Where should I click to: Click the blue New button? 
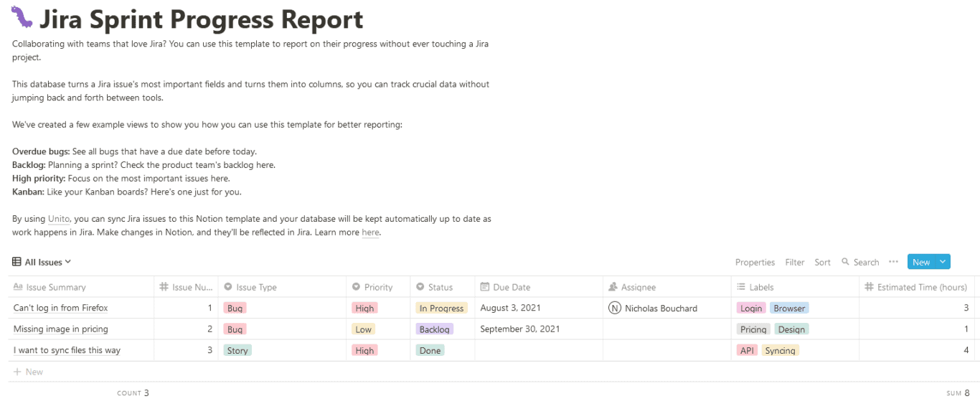coord(921,262)
